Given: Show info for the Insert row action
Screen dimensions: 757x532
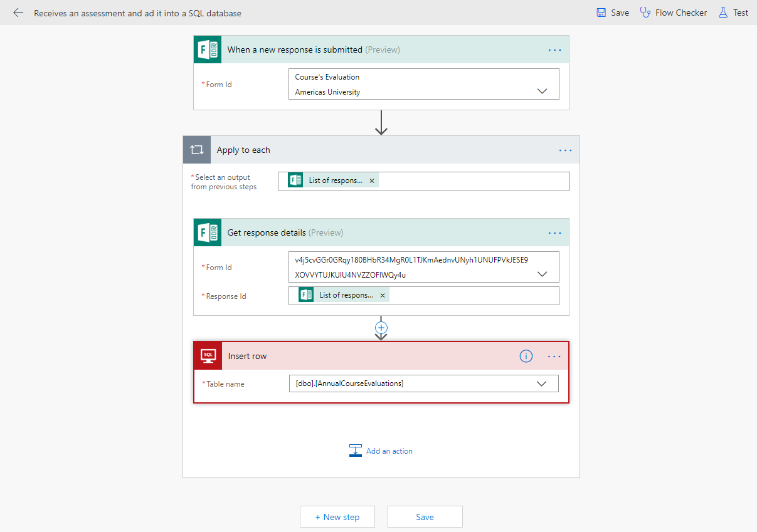Looking at the screenshot, I should tap(526, 356).
